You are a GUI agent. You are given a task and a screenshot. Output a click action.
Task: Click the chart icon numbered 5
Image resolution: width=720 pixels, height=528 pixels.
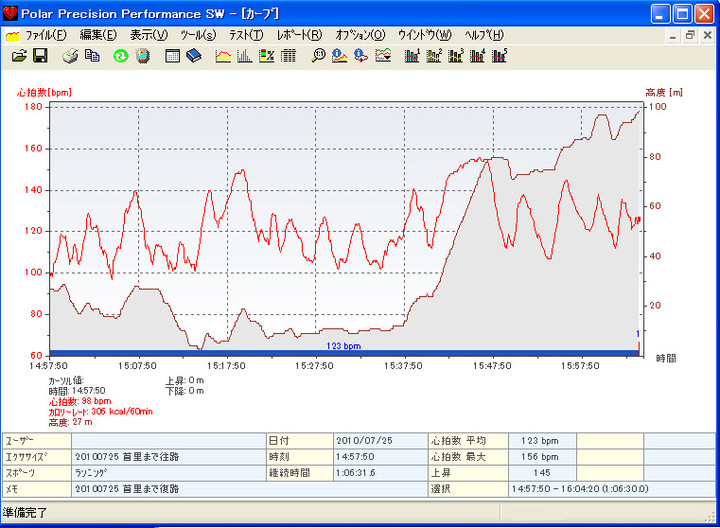tap(498, 56)
